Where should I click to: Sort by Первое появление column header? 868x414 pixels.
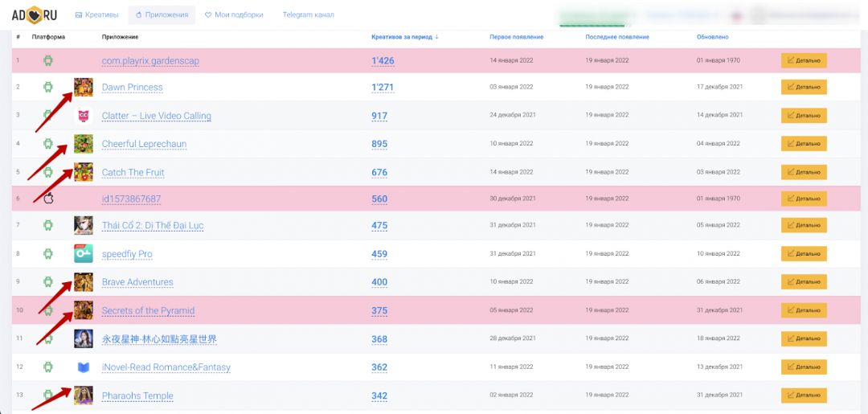coord(516,37)
